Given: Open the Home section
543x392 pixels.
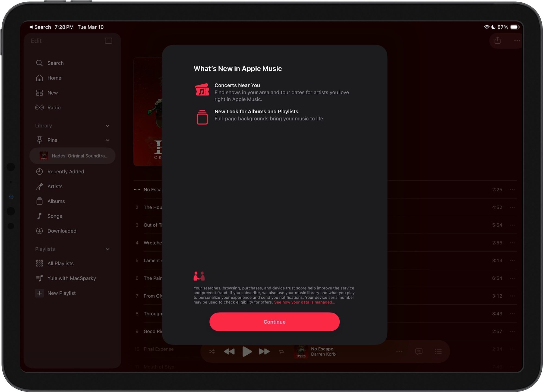Looking at the screenshot, I should point(54,78).
